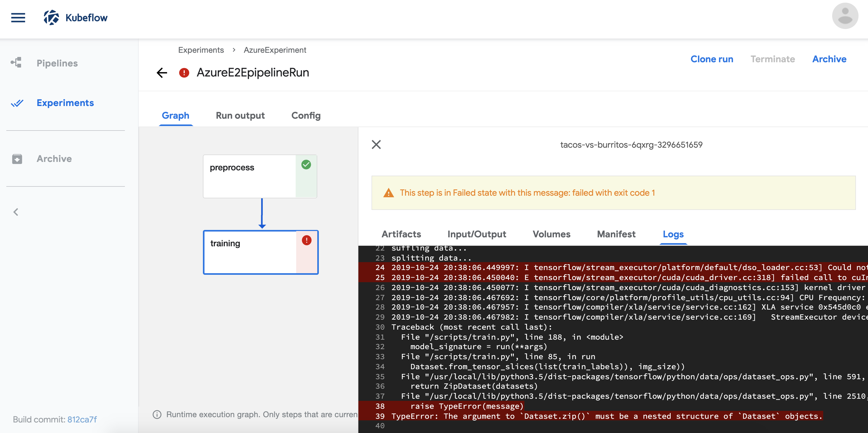This screenshot has width=868, height=433.
Task: Open the hamburger navigation menu
Action: [18, 17]
